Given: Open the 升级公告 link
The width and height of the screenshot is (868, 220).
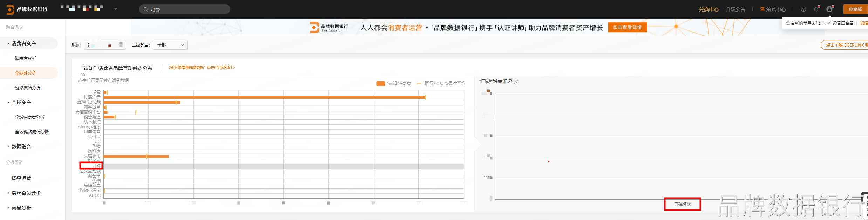Looking at the screenshot, I should point(735,9).
